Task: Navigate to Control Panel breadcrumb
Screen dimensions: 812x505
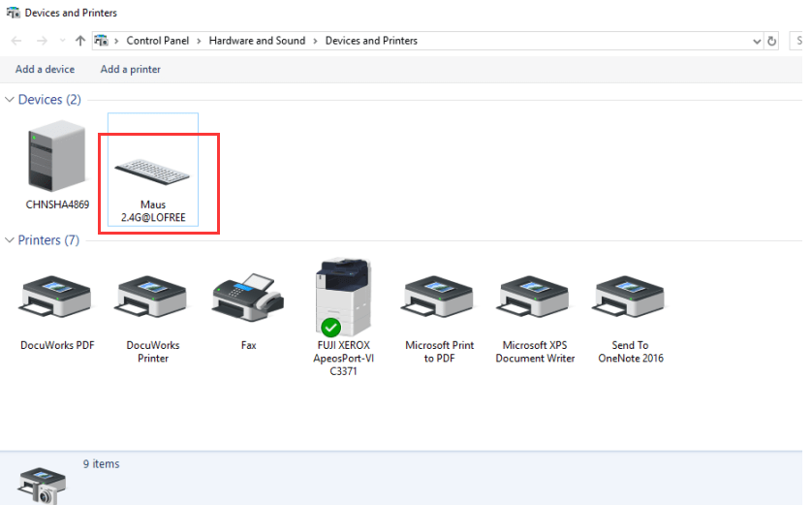Action: pyautogui.click(x=157, y=41)
